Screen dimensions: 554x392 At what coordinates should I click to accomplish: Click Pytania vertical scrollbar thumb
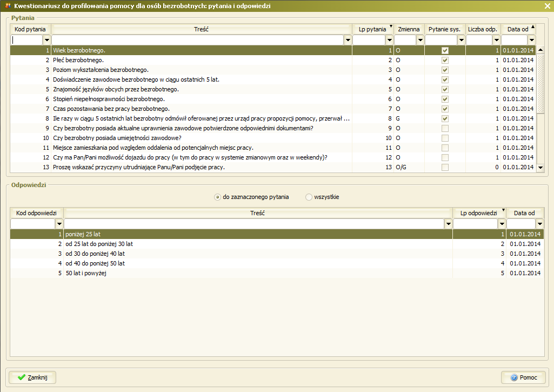[x=540, y=84]
